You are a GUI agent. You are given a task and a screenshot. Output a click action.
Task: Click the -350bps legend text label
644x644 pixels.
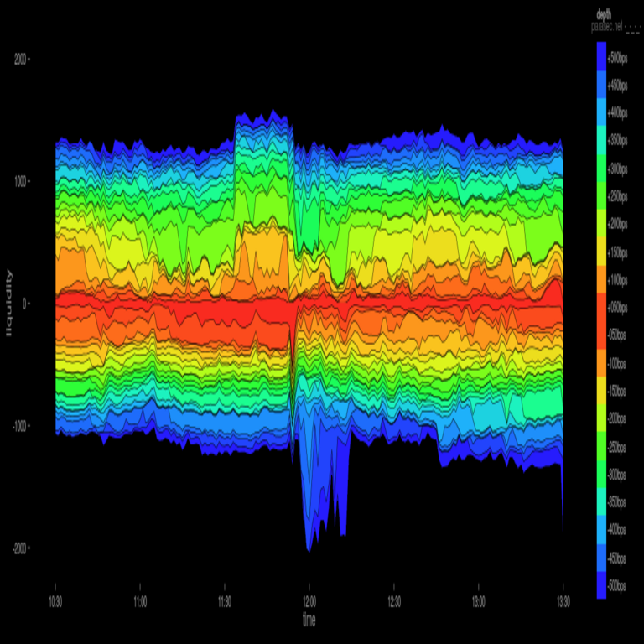[x=619, y=501]
